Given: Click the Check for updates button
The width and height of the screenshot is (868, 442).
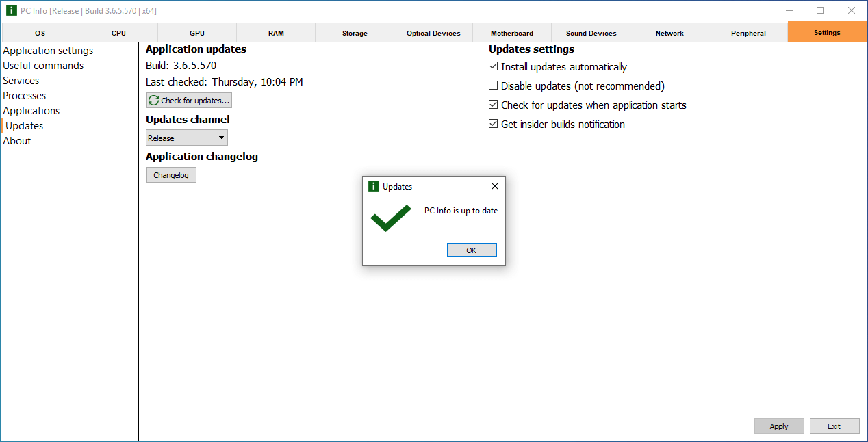Looking at the screenshot, I should [189, 101].
